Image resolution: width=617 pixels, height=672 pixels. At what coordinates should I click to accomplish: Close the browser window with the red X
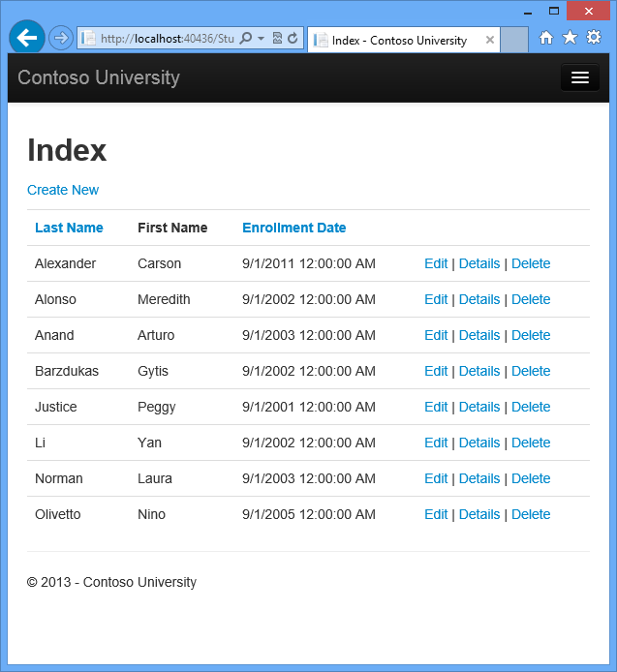pyautogui.click(x=588, y=12)
